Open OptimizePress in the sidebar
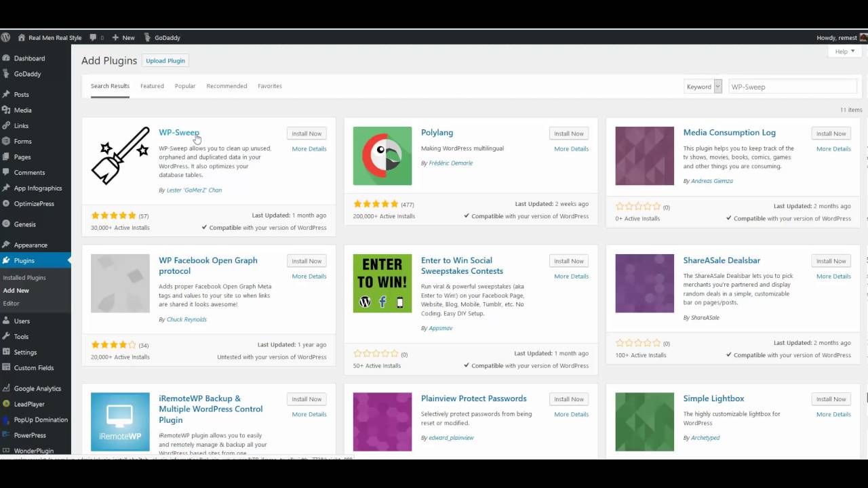Screen dimensions: 868x488 pyautogui.click(x=35, y=203)
